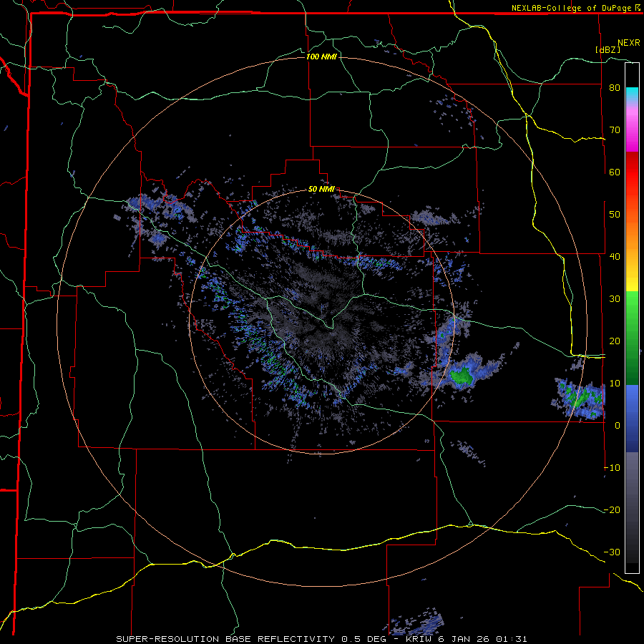Click the green echo core near the 50 NMI ring
Image resolution: width=644 pixels, height=644 pixels.
pyautogui.click(x=461, y=376)
